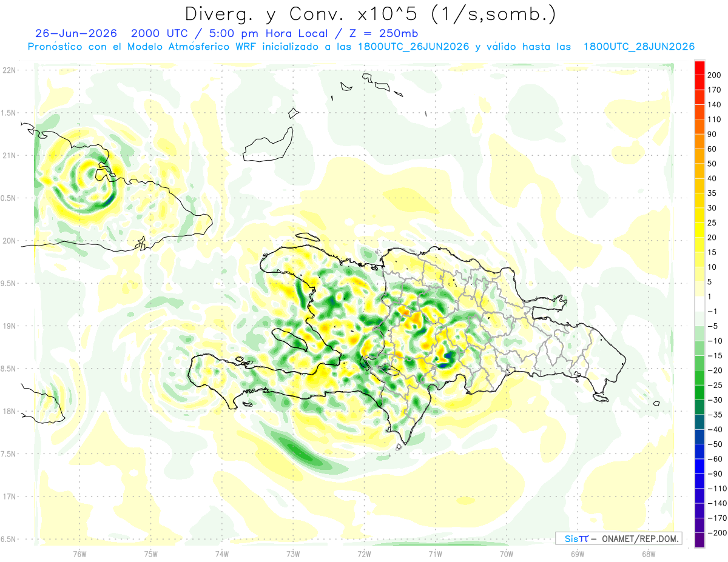728x562 pixels.
Task: Click the positive '1' colorbar value
Action: pyautogui.click(x=710, y=296)
